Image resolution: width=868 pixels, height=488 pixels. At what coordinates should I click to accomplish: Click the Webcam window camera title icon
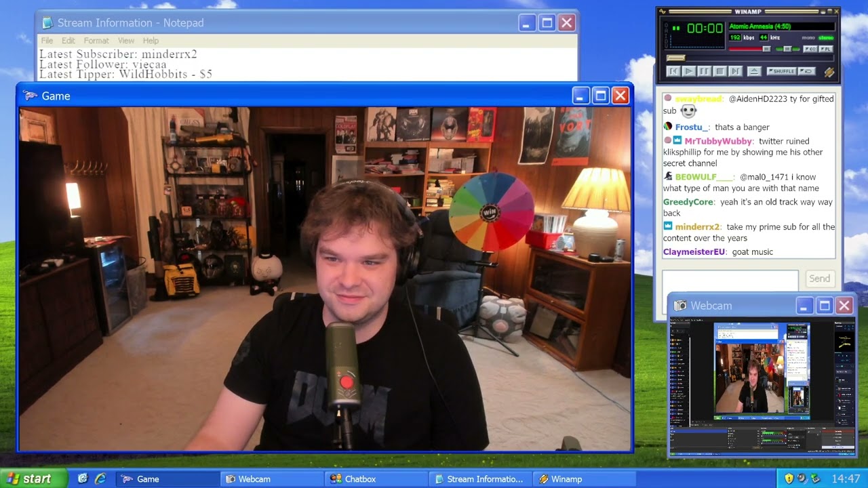point(680,306)
